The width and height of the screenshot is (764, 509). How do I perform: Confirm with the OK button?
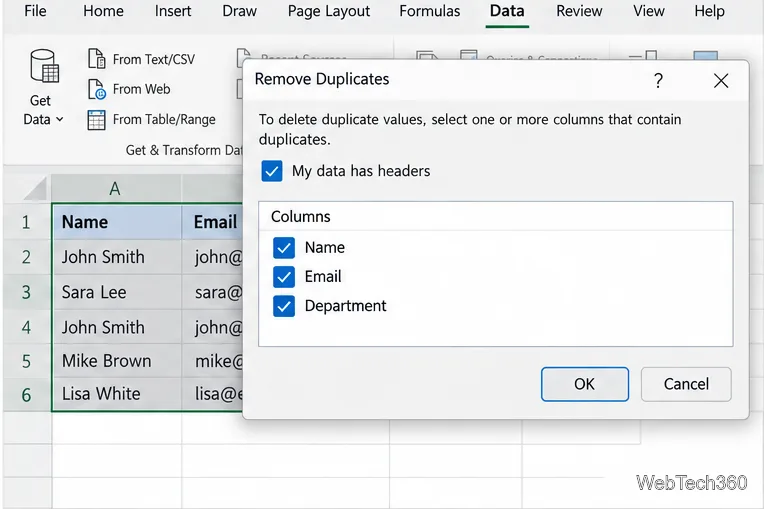pyautogui.click(x=585, y=384)
